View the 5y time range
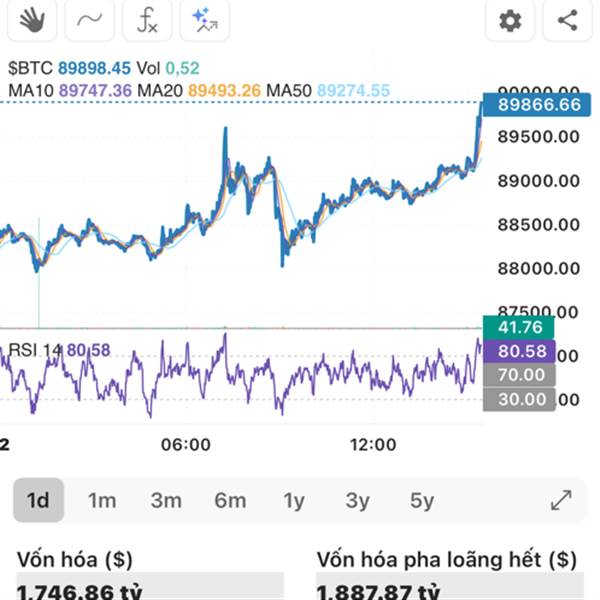The image size is (600, 600). [421, 500]
